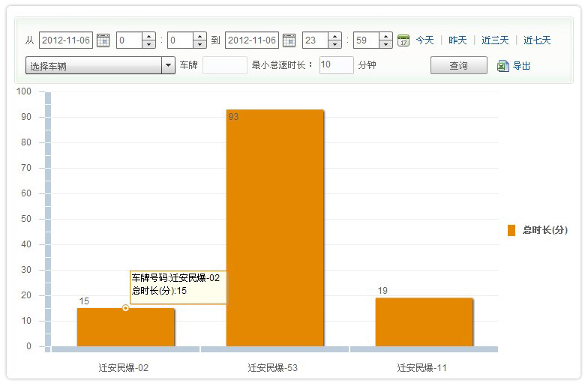Select the 近七天 quick range link
This screenshot has height=386, width=588.
[x=537, y=40]
